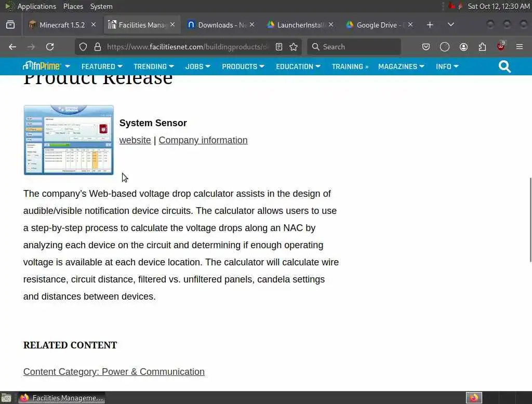The width and height of the screenshot is (532, 404).
Task: Open the Firefox account icon
Action: [x=463, y=47]
